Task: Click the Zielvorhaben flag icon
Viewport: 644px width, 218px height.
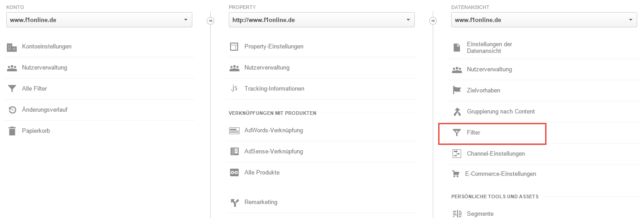Action: coord(457,91)
